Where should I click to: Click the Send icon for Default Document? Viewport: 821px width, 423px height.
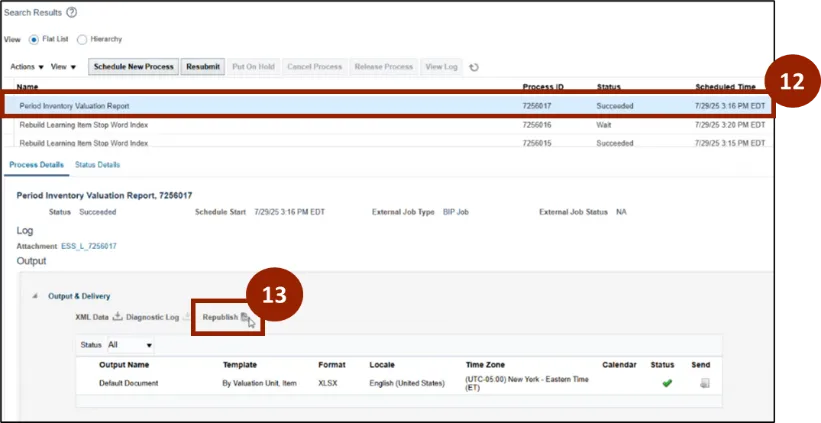click(x=704, y=383)
